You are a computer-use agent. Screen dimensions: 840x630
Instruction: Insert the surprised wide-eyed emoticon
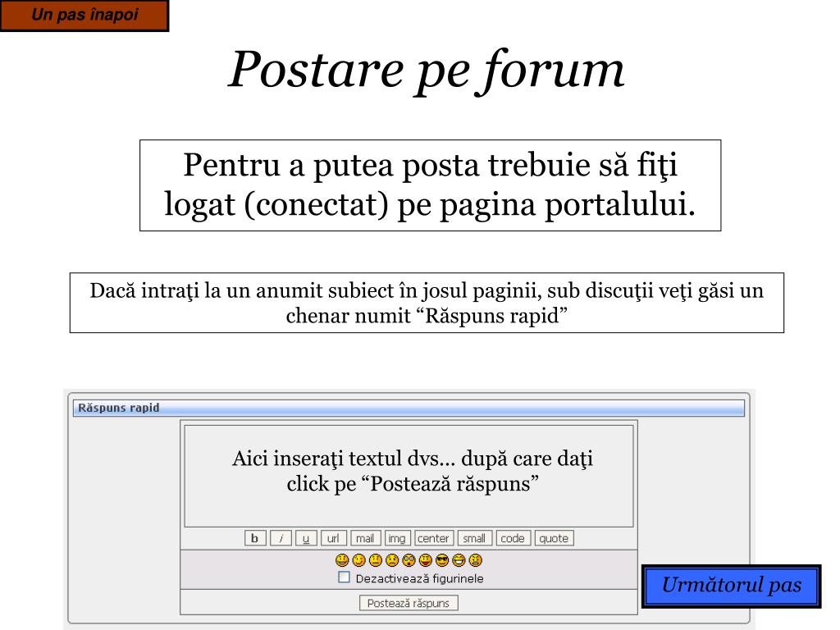coord(409,560)
